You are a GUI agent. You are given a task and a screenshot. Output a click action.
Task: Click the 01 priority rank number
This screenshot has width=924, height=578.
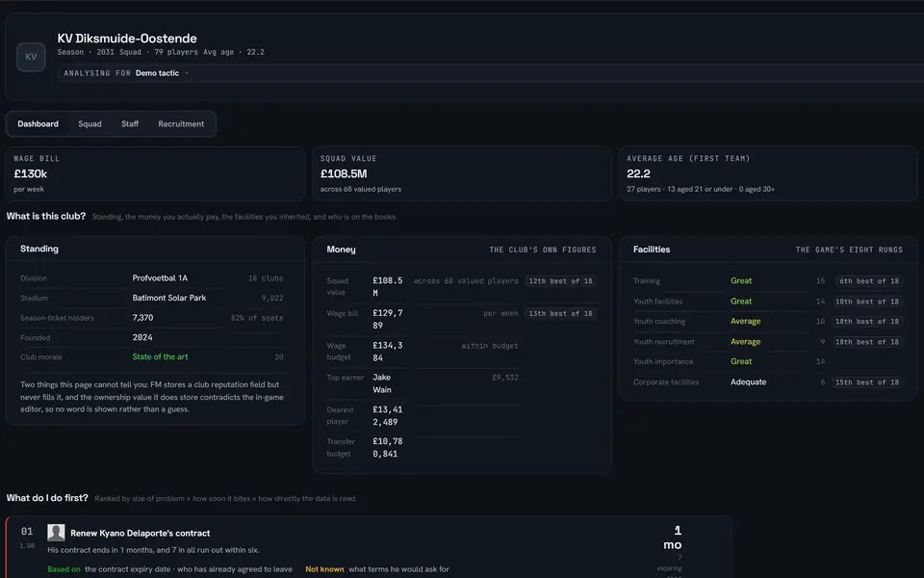tap(27, 532)
